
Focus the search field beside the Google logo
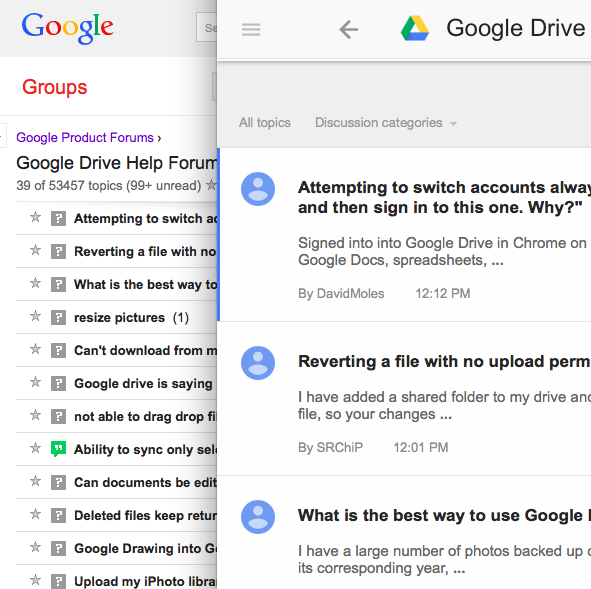pos(207,27)
